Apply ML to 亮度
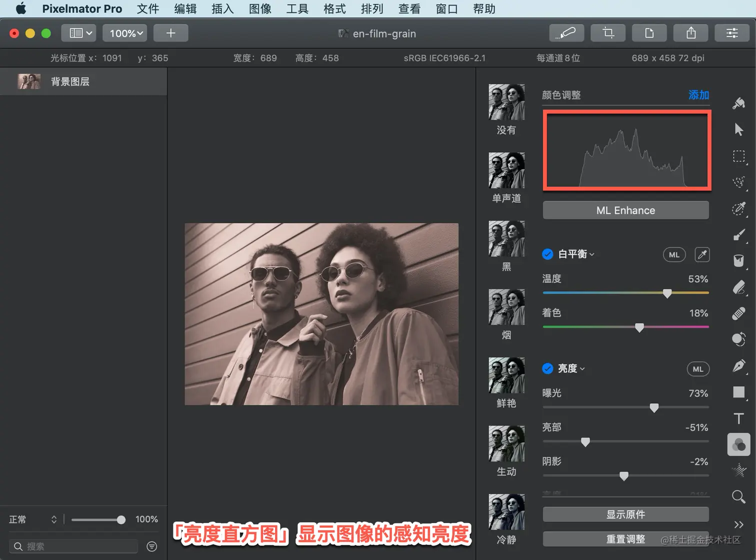The width and height of the screenshot is (756, 560). (x=698, y=369)
